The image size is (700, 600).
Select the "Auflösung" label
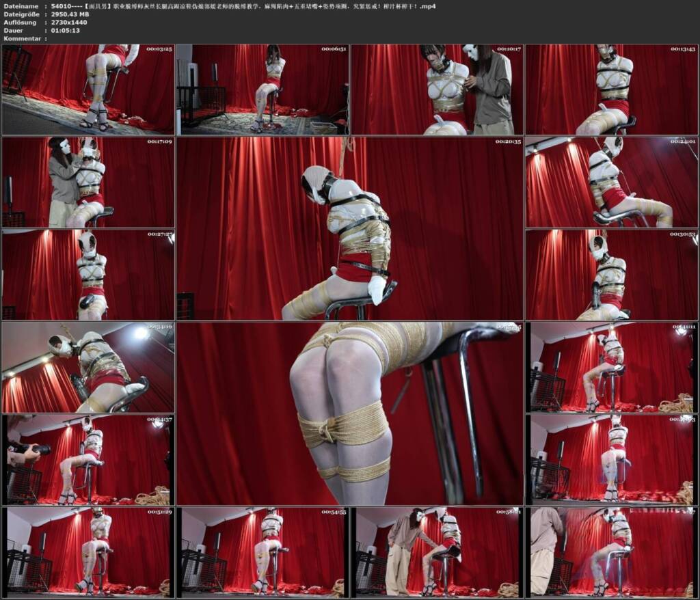[x=20, y=23]
